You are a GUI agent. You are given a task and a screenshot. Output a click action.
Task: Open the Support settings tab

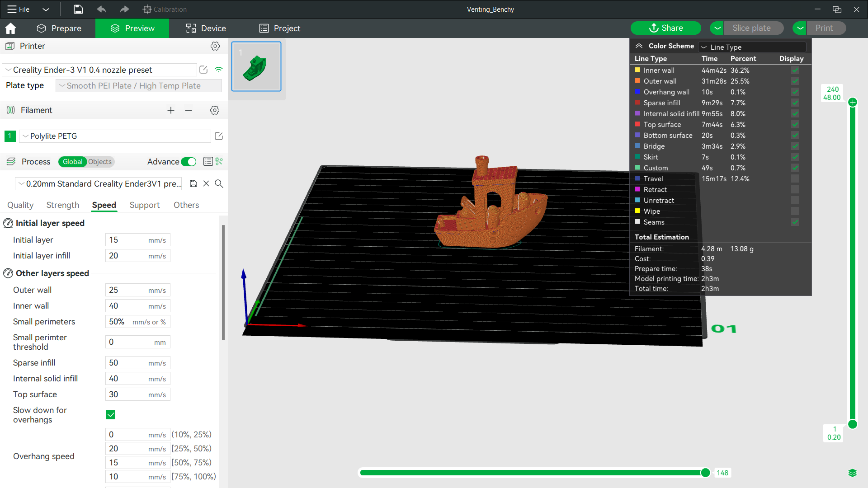pos(145,205)
